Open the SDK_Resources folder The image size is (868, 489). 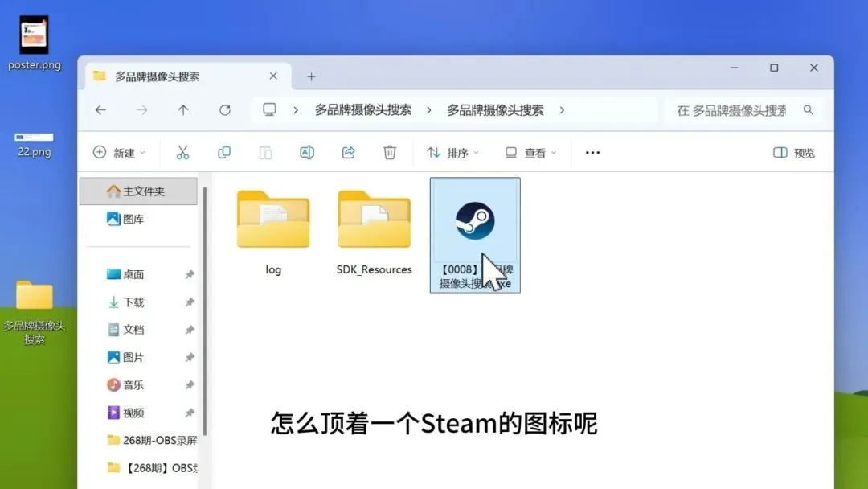[x=375, y=232]
